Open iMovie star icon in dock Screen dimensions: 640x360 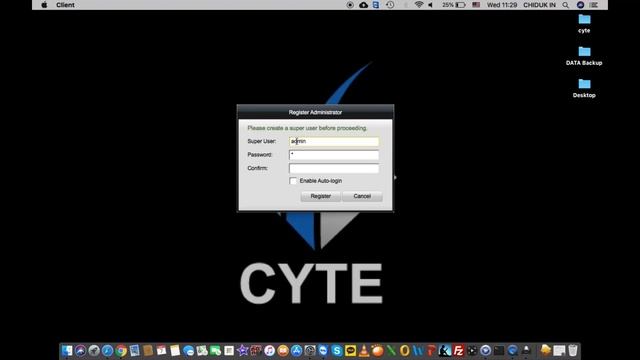242,350
